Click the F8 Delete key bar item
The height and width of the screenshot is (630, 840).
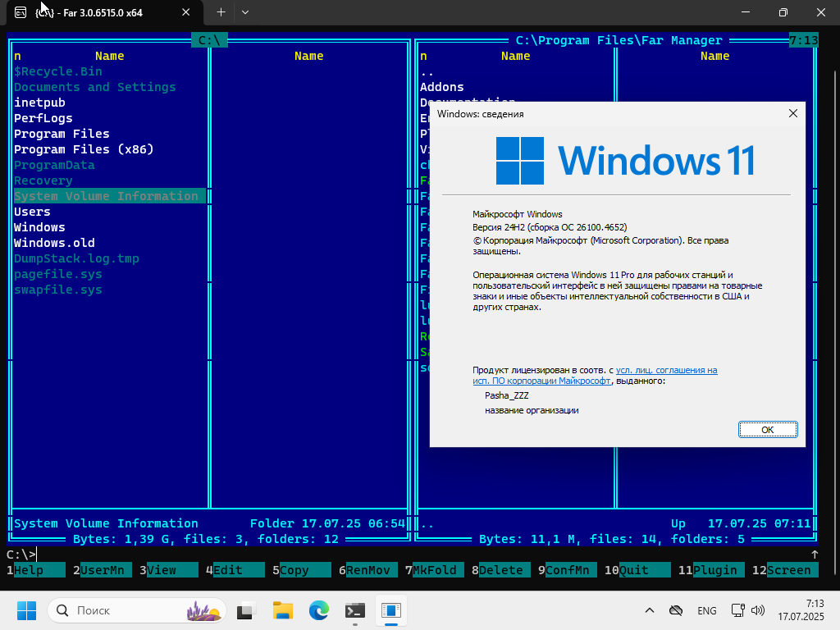pyautogui.click(x=500, y=570)
